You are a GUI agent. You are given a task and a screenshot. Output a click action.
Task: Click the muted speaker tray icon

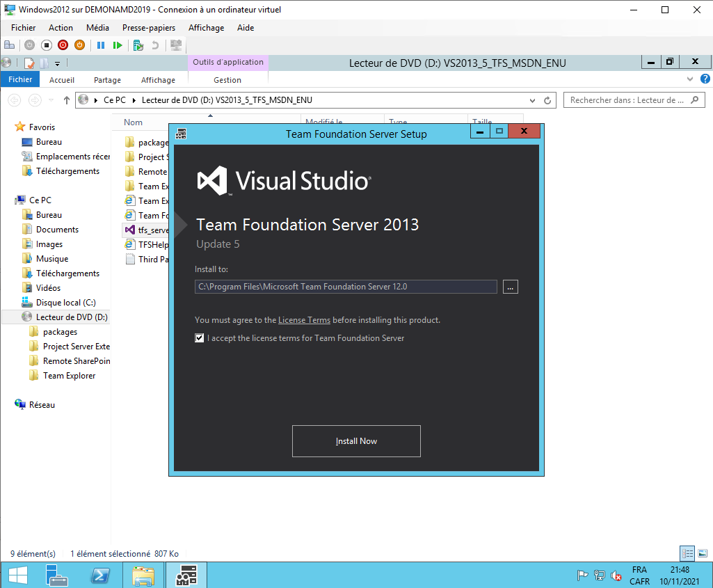pyautogui.click(x=616, y=575)
